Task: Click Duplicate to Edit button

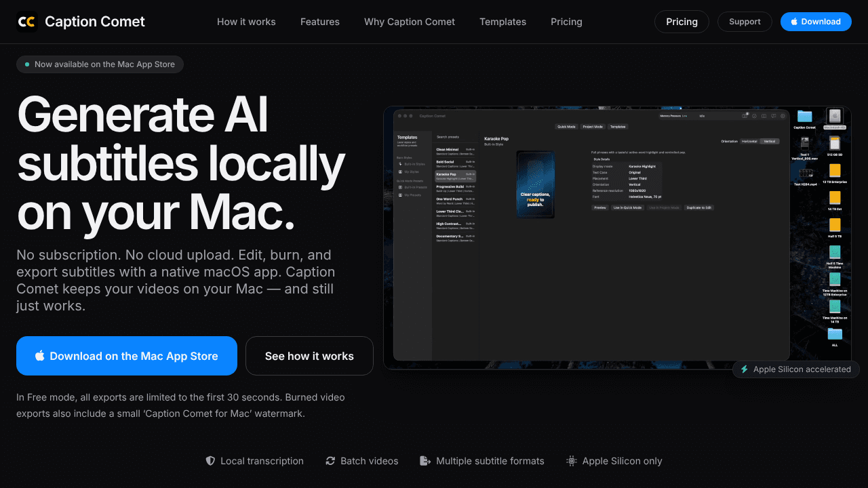Action: (x=698, y=207)
